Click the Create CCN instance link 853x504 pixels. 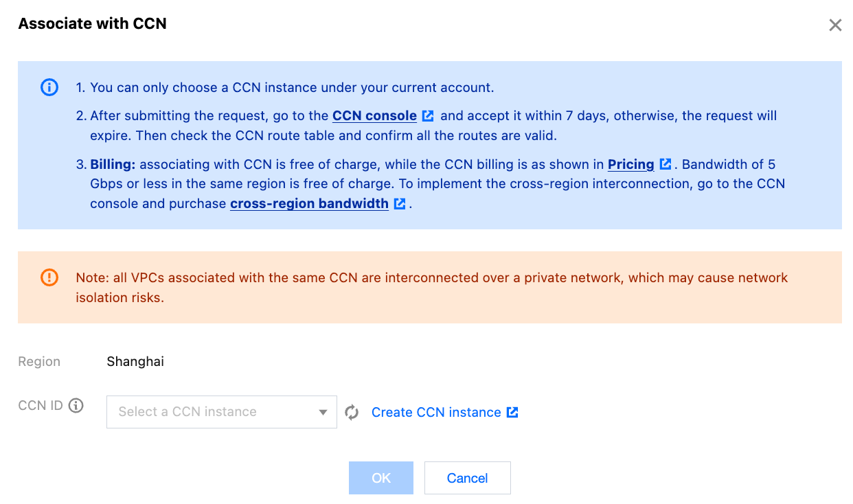coord(436,413)
